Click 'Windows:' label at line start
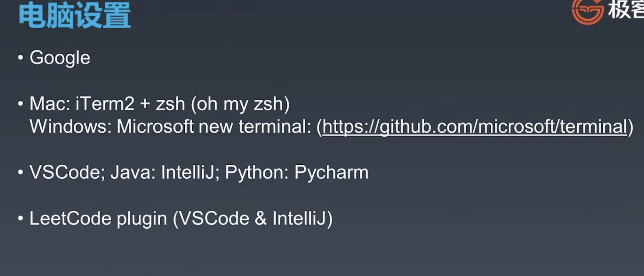Screen dimensions: 644x276 click(70, 127)
